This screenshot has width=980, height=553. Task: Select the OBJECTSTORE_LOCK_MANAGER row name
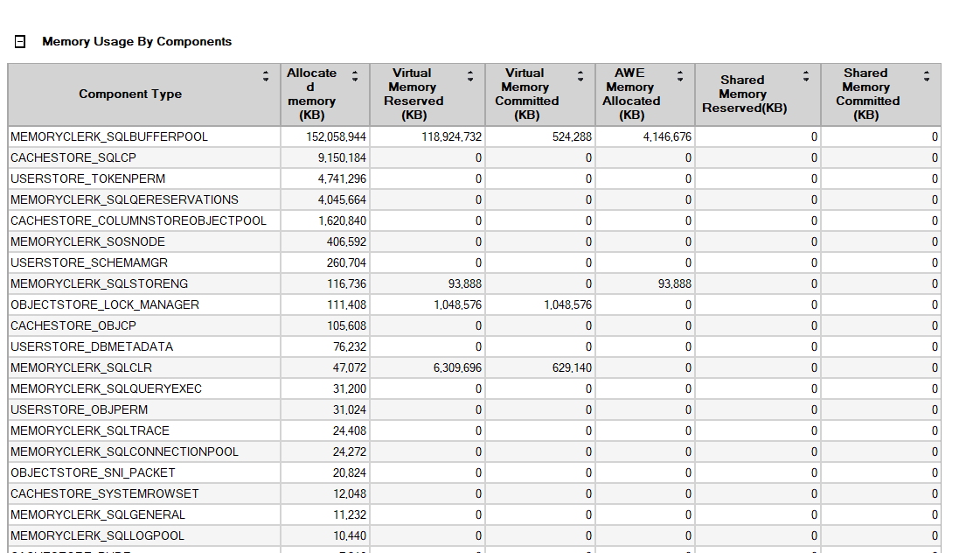(x=104, y=304)
